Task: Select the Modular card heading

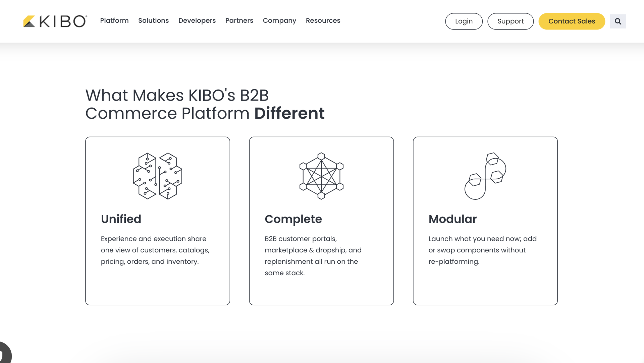Action: (452, 219)
